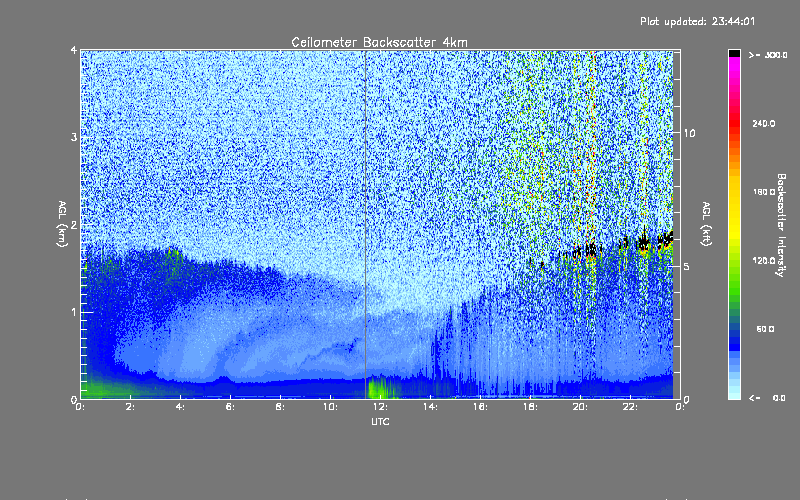Click the '1' tick on the km axis

pyautogui.click(x=74, y=312)
